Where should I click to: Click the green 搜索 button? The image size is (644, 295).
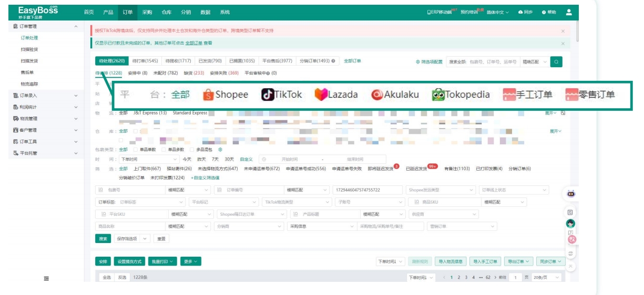[x=103, y=238]
